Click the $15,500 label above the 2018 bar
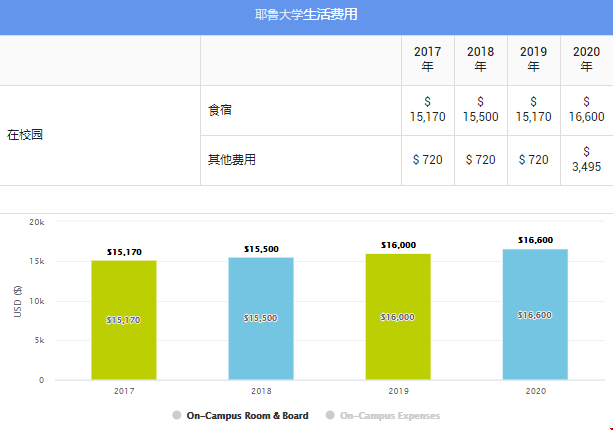 (261, 249)
